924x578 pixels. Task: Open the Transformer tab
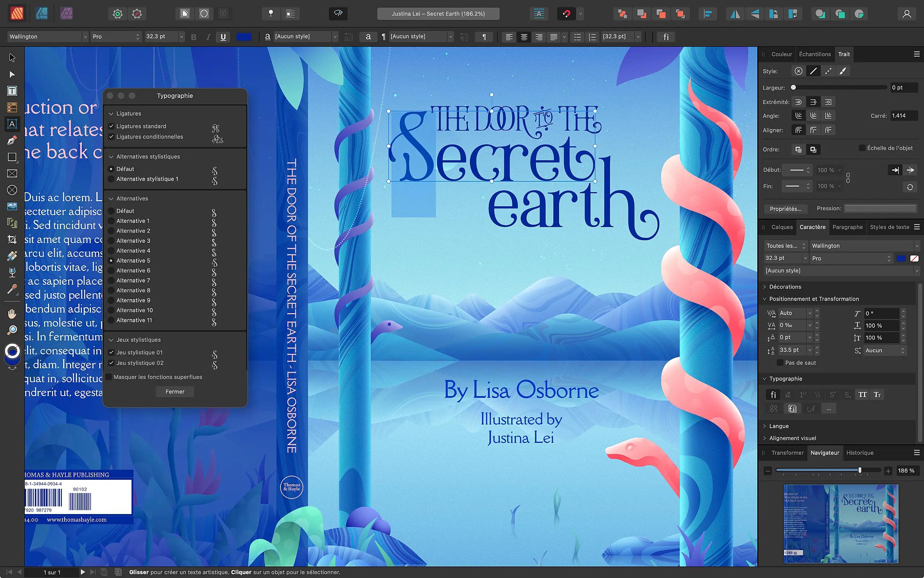point(787,453)
